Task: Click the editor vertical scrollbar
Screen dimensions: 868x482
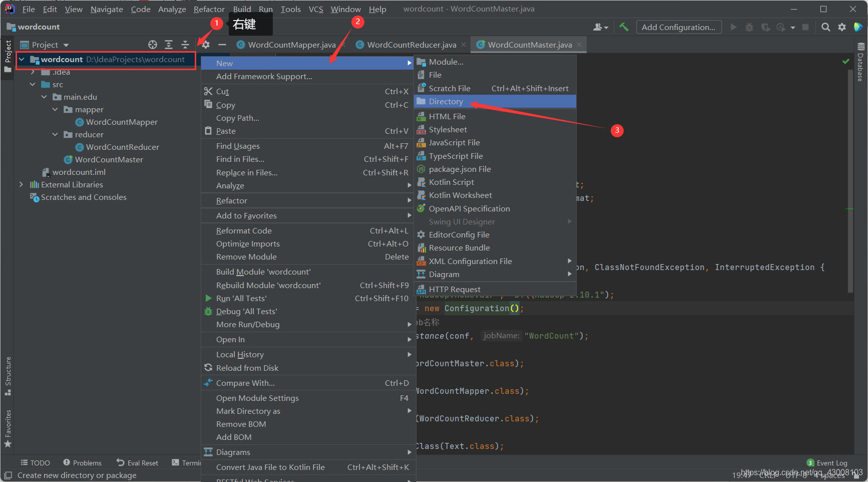Action: (850, 180)
